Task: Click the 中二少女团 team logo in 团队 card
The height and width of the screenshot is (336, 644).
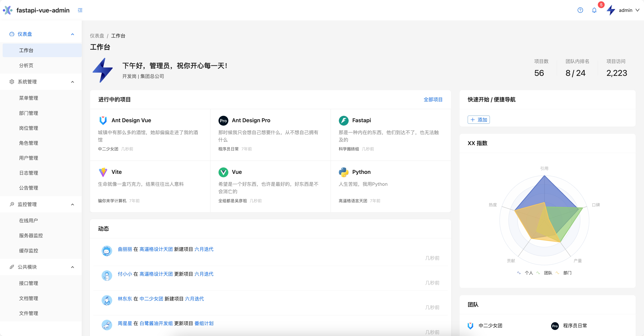Action: 471,326
